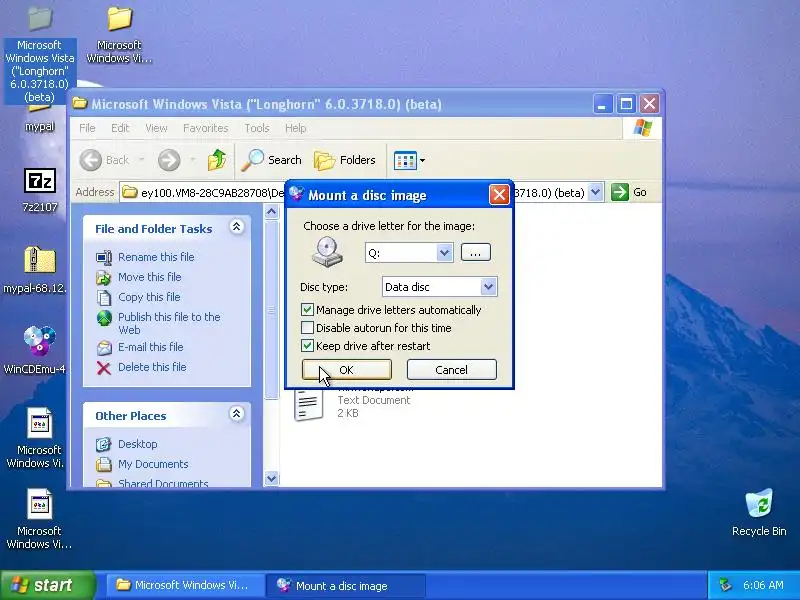Click the Forward arrow toolbar button
This screenshot has height=600, width=800.
click(x=169, y=160)
